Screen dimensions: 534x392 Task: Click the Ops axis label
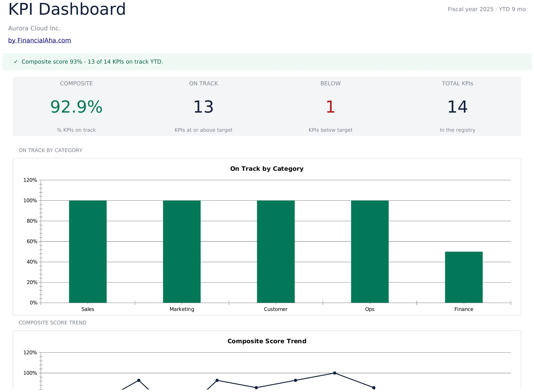click(370, 309)
